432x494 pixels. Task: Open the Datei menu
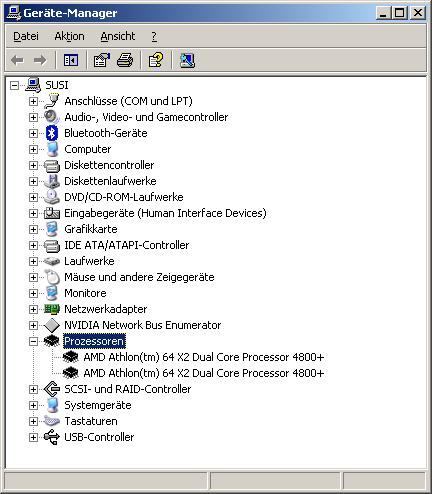(26, 36)
